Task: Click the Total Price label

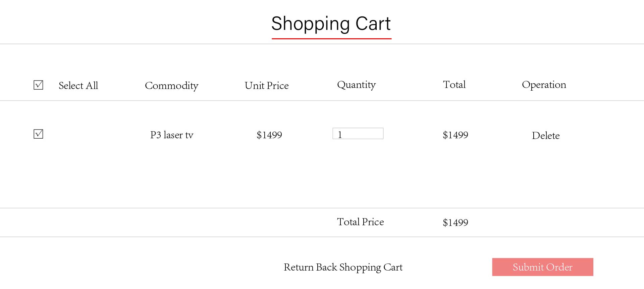Action: point(360,222)
